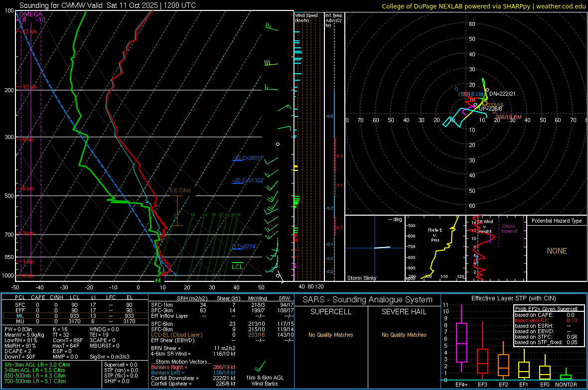Click the NONE hazard type text

[x=557, y=251]
